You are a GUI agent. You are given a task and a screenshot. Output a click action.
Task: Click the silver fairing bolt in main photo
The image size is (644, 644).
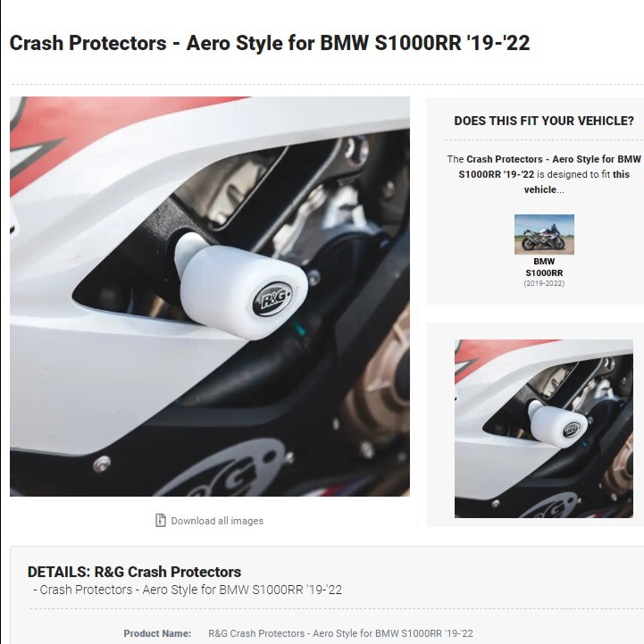click(x=102, y=464)
